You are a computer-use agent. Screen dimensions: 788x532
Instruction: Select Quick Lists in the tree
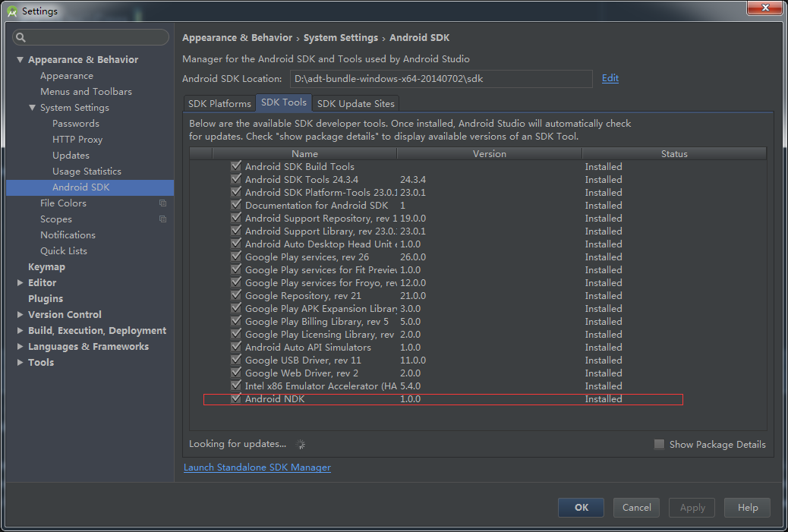tap(64, 250)
